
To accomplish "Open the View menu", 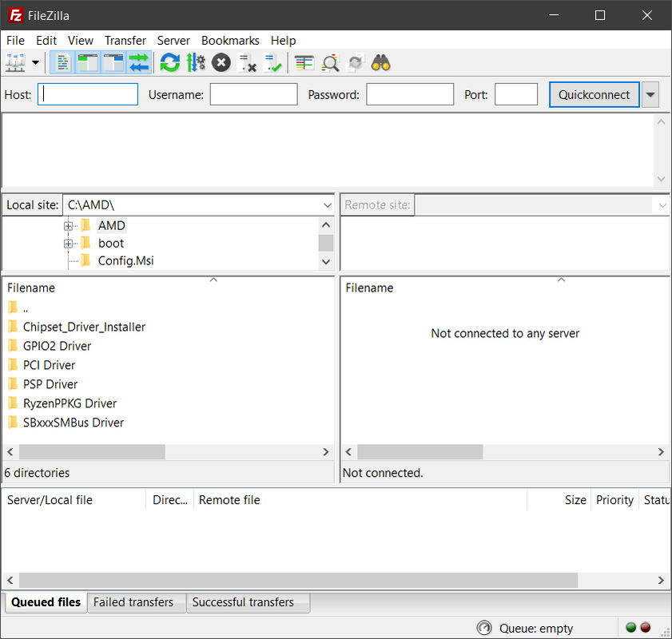I will (x=81, y=40).
